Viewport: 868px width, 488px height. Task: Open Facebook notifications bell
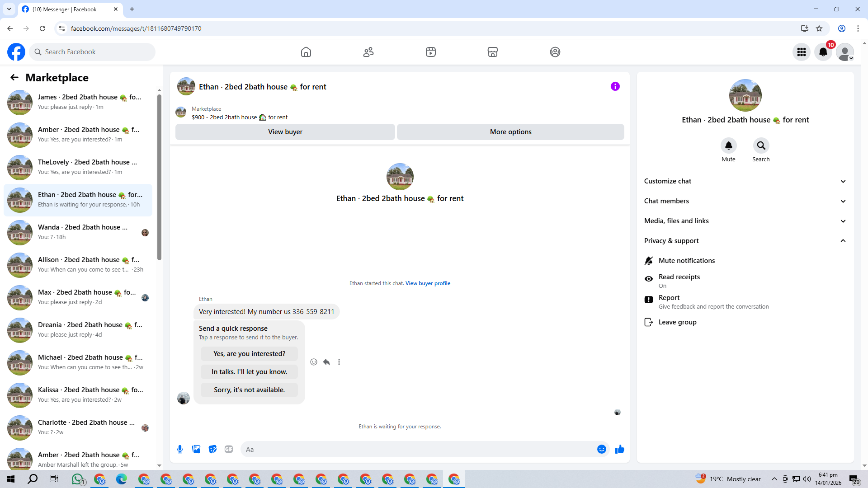(823, 52)
